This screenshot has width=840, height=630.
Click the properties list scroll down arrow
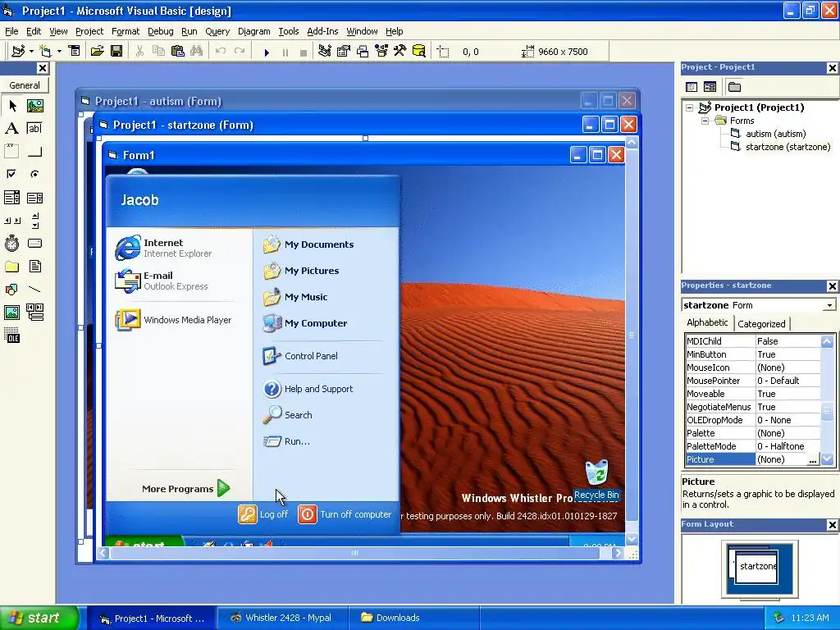point(827,459)
